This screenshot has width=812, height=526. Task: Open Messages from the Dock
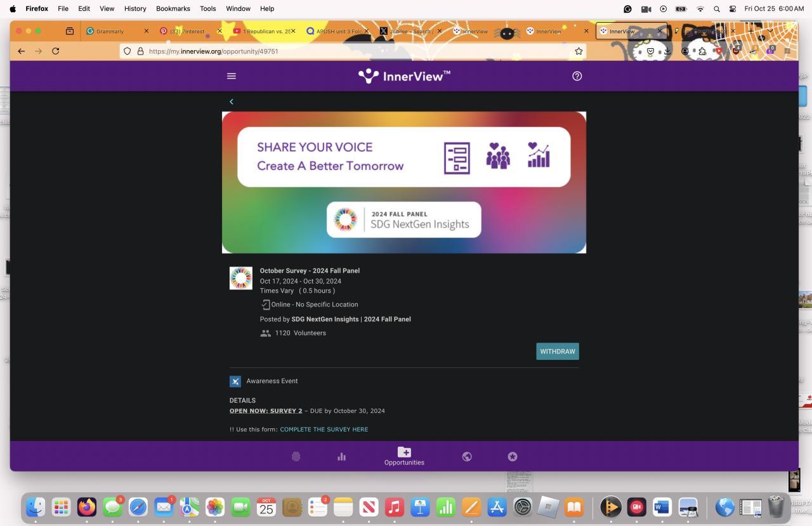112,507
